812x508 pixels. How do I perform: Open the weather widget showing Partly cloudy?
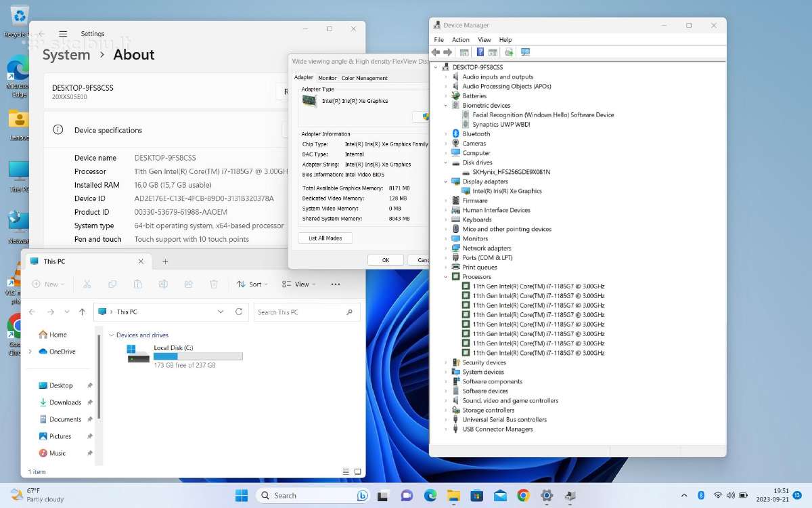click(x=37, y=495)
